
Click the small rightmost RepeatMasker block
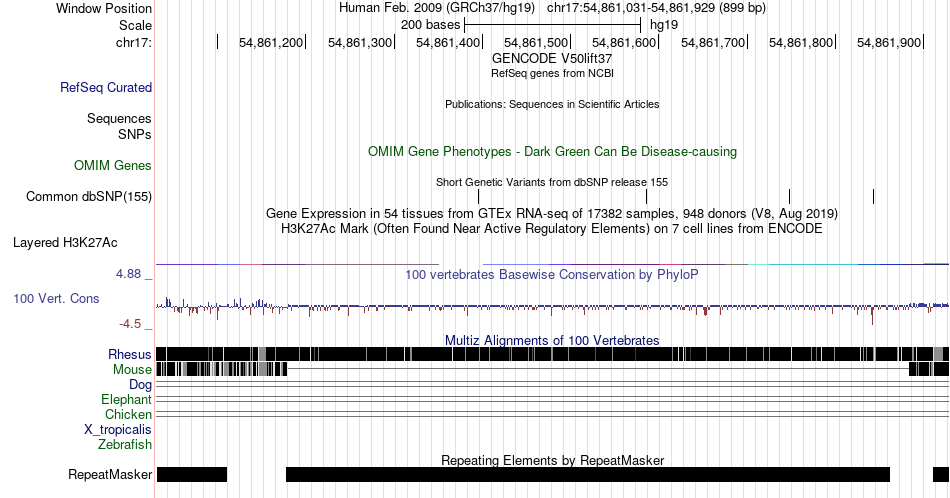click(941, 474)
